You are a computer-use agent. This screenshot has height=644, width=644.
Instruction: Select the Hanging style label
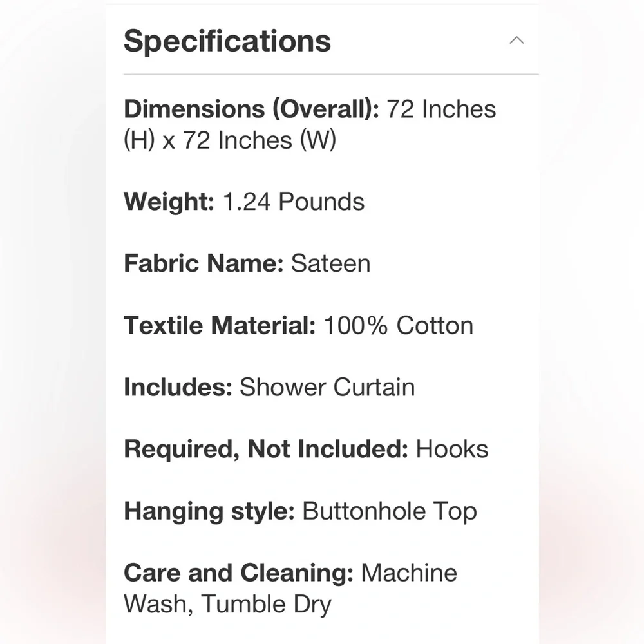(x=209, y=511)
